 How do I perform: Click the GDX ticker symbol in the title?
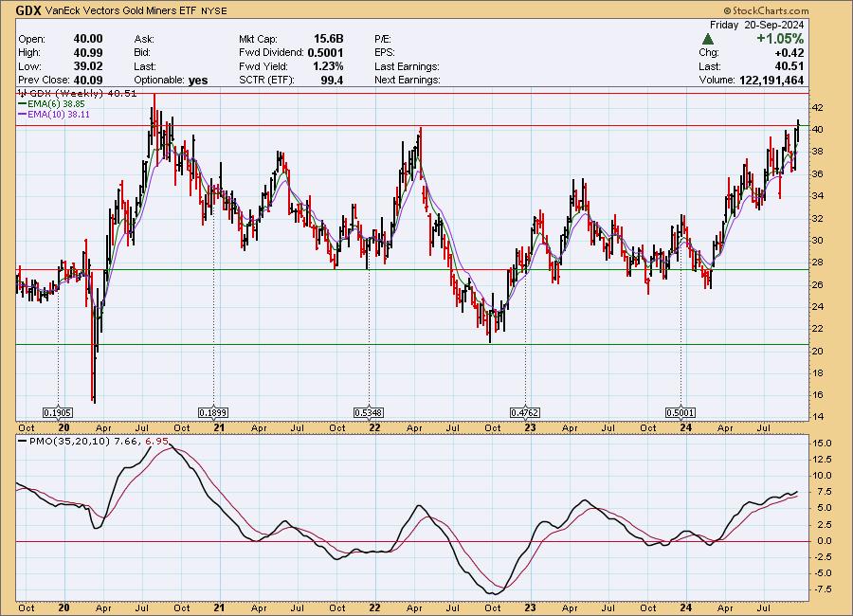(x=28, y=10)
